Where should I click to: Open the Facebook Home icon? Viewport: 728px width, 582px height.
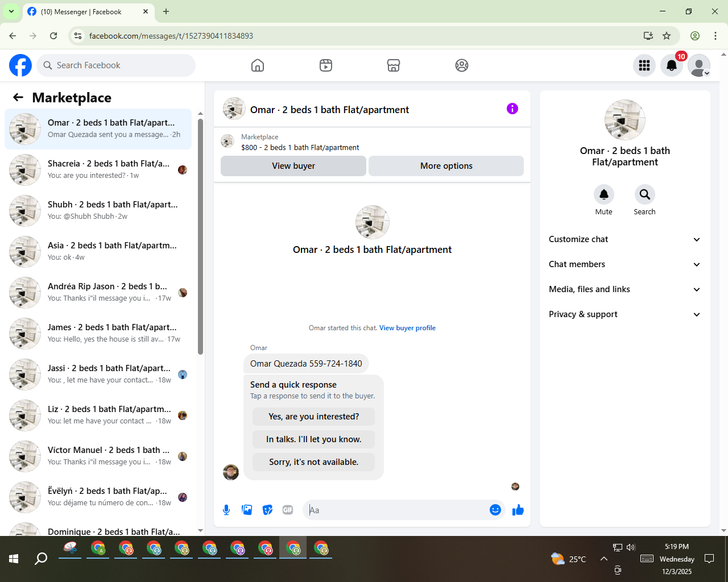point(258,65)
